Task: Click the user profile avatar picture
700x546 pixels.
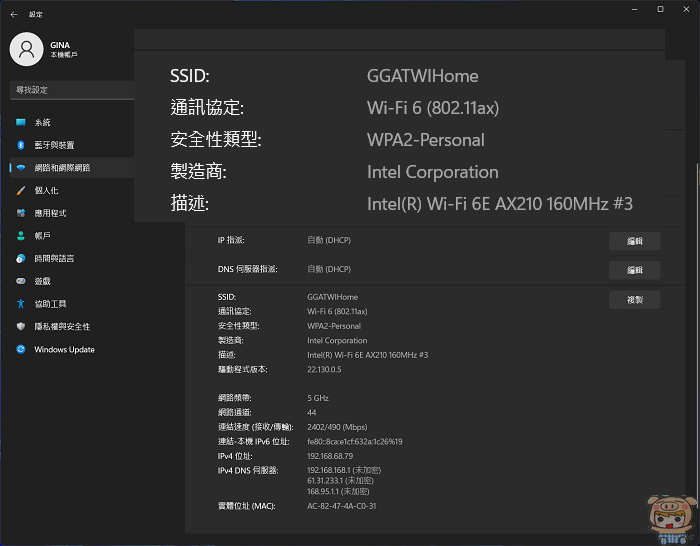Action: (x=26, y=49)
